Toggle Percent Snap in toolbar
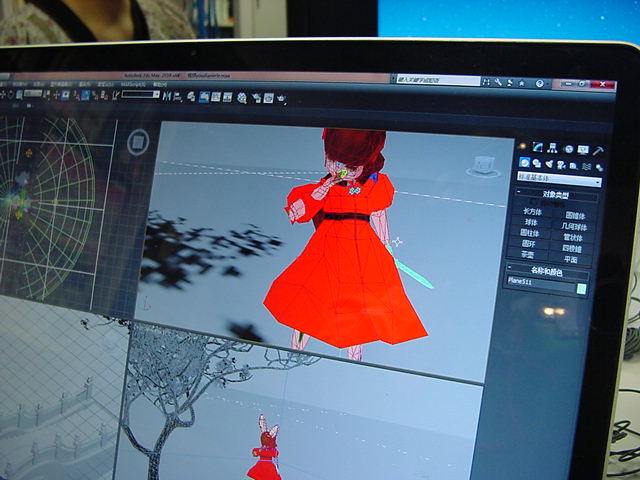Image resolution: width=640 pixels, height=480 pixels. 95,96
